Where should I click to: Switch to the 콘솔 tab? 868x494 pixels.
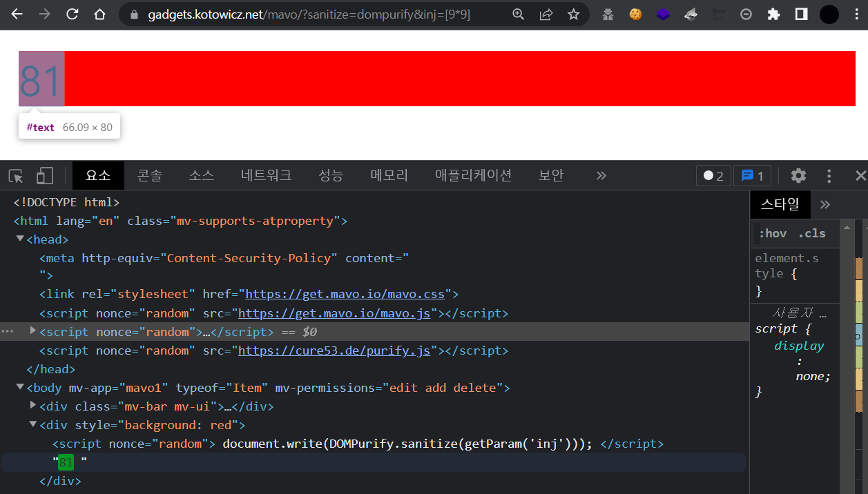[150, 176]
